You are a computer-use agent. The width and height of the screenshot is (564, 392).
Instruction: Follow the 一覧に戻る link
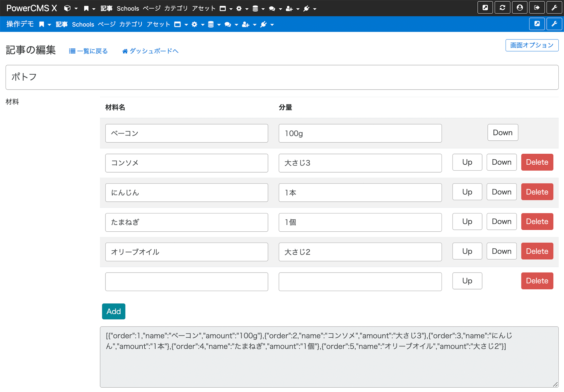88,51
